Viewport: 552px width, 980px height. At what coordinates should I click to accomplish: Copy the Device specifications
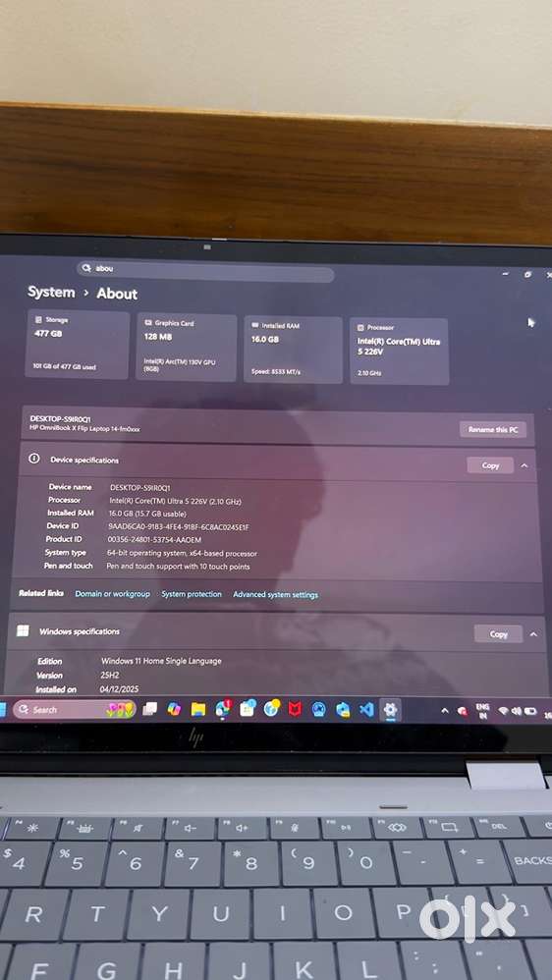click(490, 465)
